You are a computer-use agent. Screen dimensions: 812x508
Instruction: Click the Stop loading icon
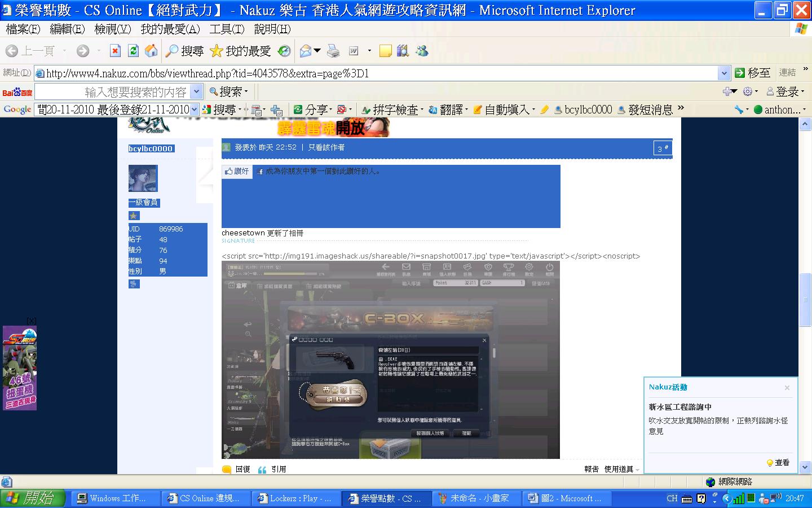(115, 51)
